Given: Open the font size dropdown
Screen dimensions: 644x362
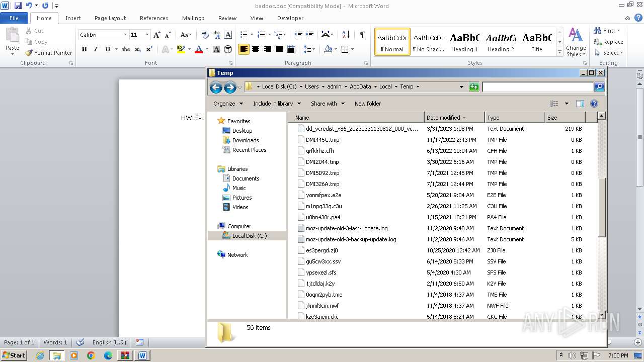Looking at the screenshot, I should coord(147,35).
